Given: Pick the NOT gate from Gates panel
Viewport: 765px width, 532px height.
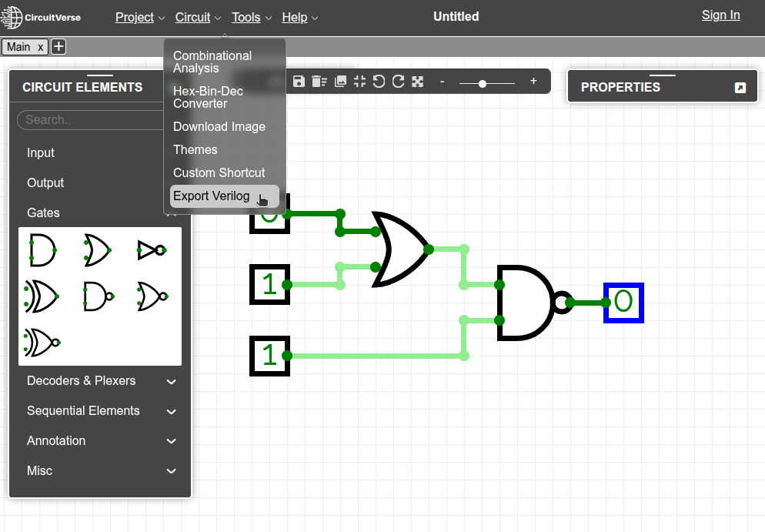Looking at the screenshot, I should pyautogui.click(x=152, y=250).
